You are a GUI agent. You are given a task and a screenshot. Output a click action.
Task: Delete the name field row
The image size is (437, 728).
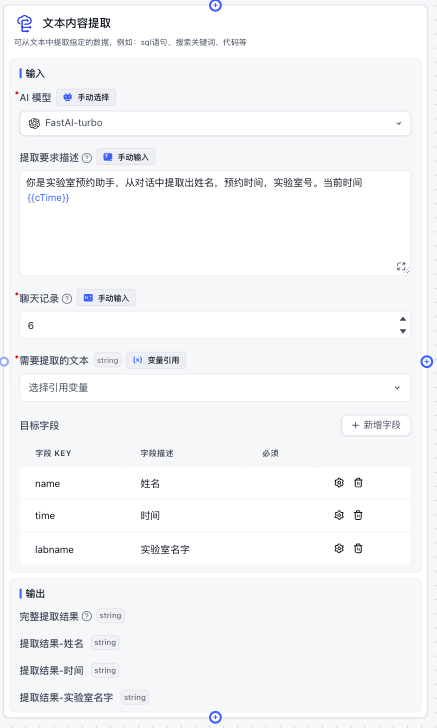point(358,483)
